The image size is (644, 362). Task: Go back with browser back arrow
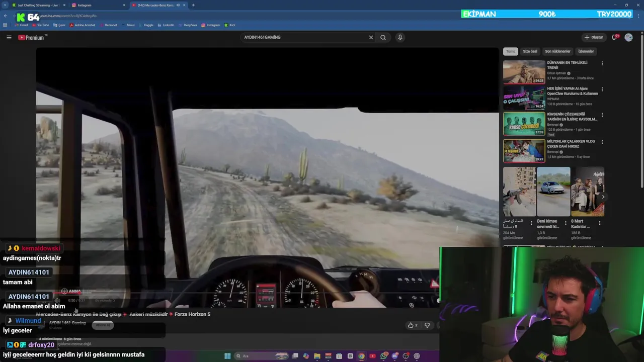5,16
